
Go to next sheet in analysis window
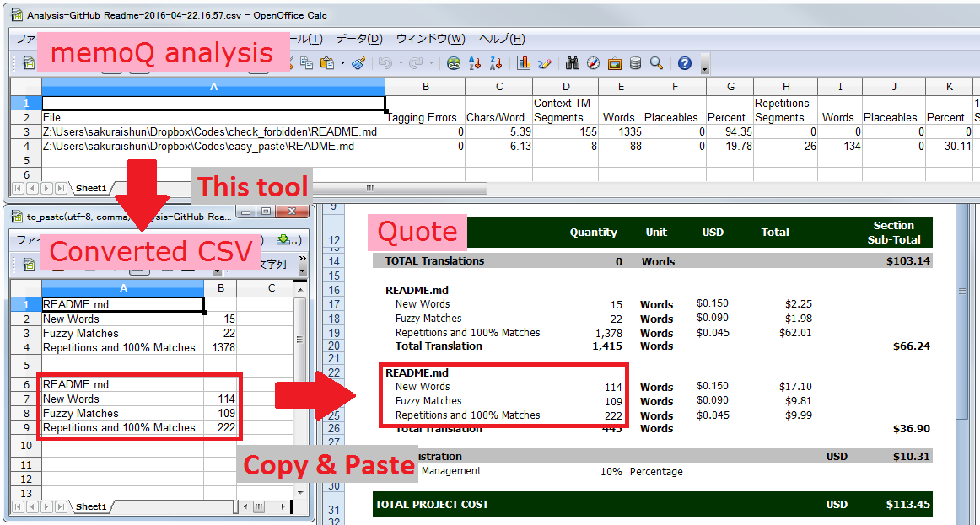tap(47, 188)
